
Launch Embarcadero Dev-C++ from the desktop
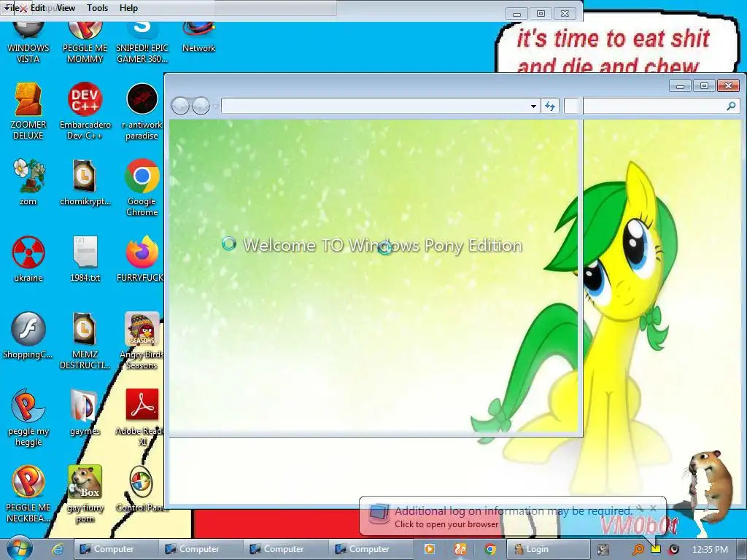tap(85, 112)
